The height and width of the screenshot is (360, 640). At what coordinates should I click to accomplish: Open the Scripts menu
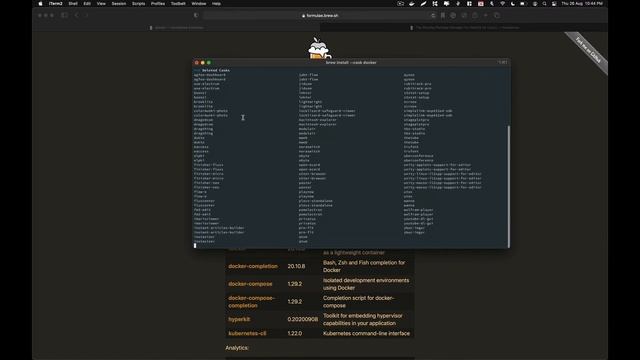[x=139, y=4]
